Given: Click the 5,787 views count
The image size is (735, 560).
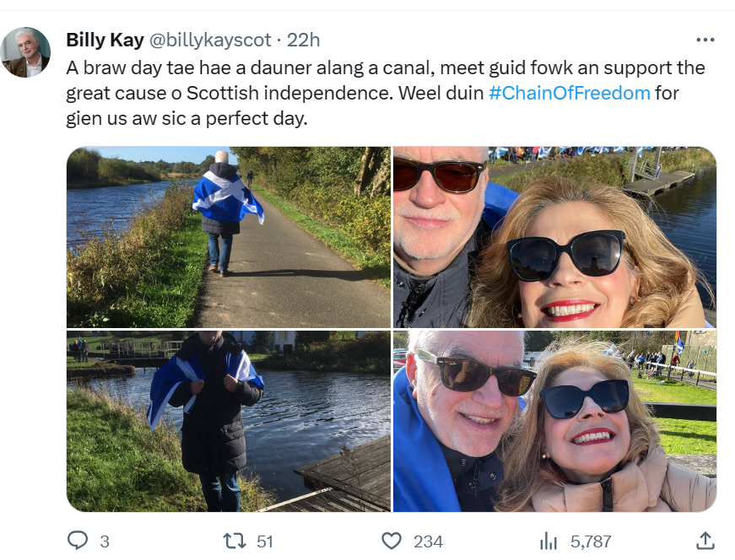Looking at the screenshot, I should tap(591, 541).
